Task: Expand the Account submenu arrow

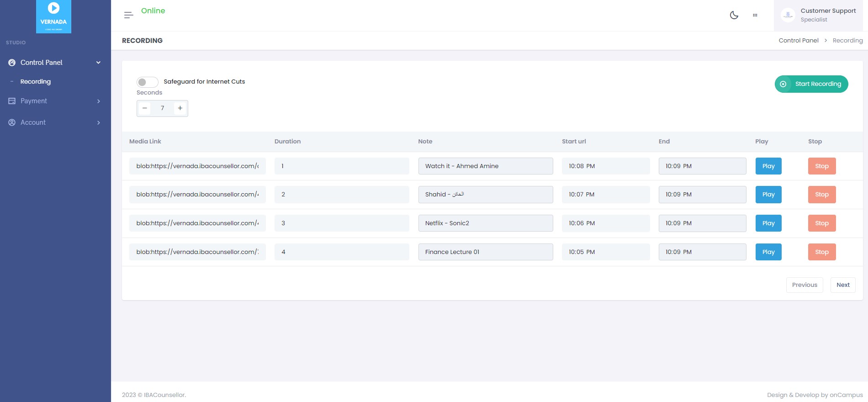Action: click(98, 122)
